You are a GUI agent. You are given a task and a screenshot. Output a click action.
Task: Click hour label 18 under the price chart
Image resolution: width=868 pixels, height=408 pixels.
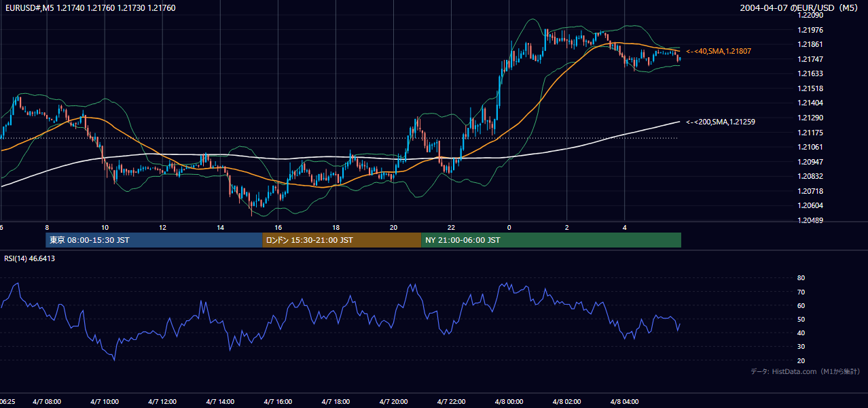click(336, 227)
